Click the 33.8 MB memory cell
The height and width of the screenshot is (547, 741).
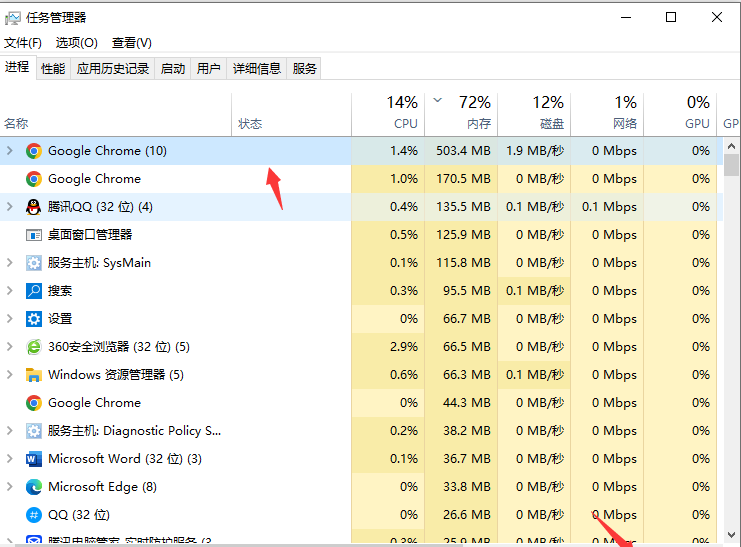click(461, 486)
